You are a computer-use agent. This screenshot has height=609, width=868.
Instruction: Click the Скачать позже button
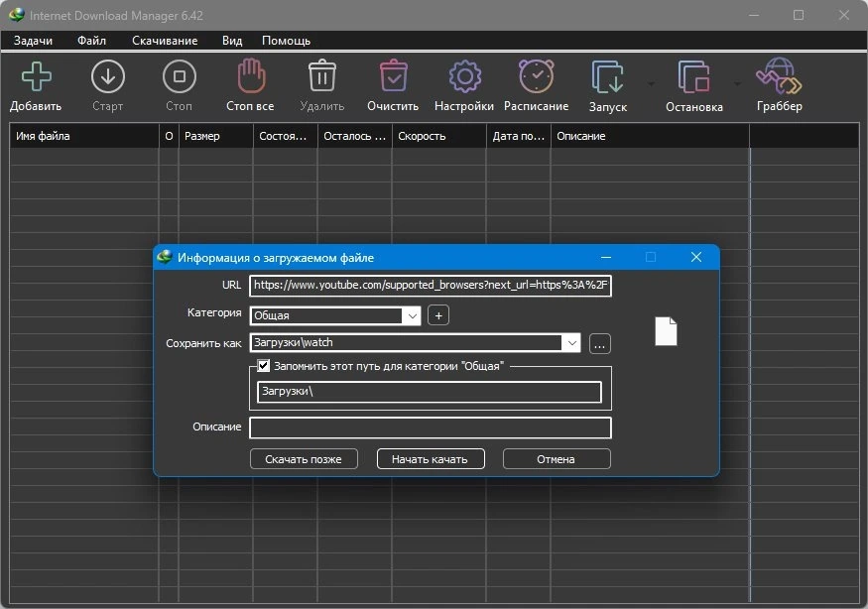click(304, 459)
